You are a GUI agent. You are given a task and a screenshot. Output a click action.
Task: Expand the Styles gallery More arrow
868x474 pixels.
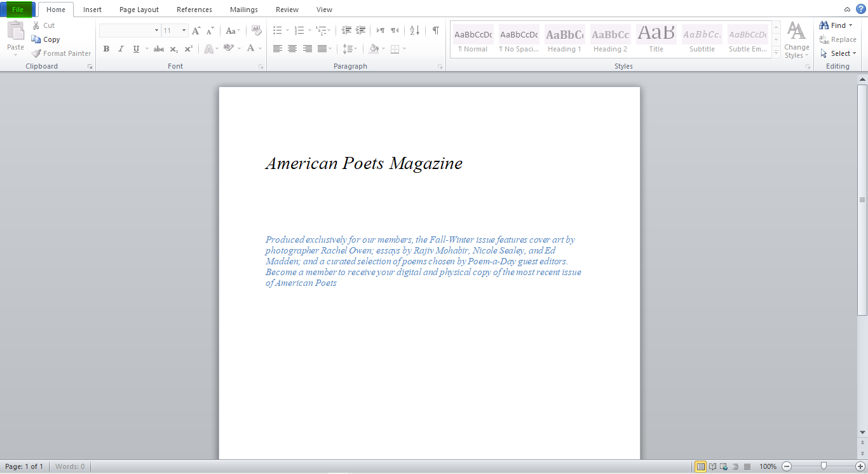pos(776,53)
